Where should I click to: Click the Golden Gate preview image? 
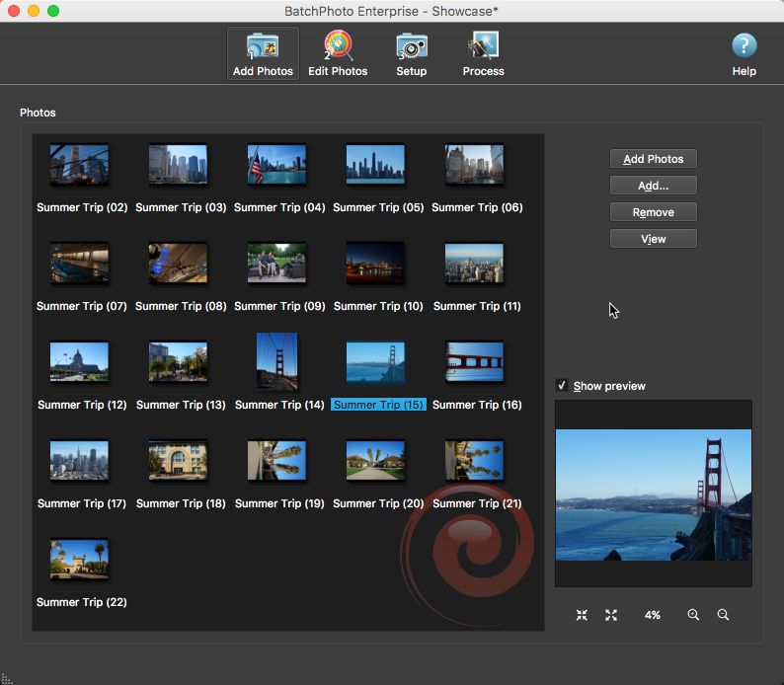654,495
